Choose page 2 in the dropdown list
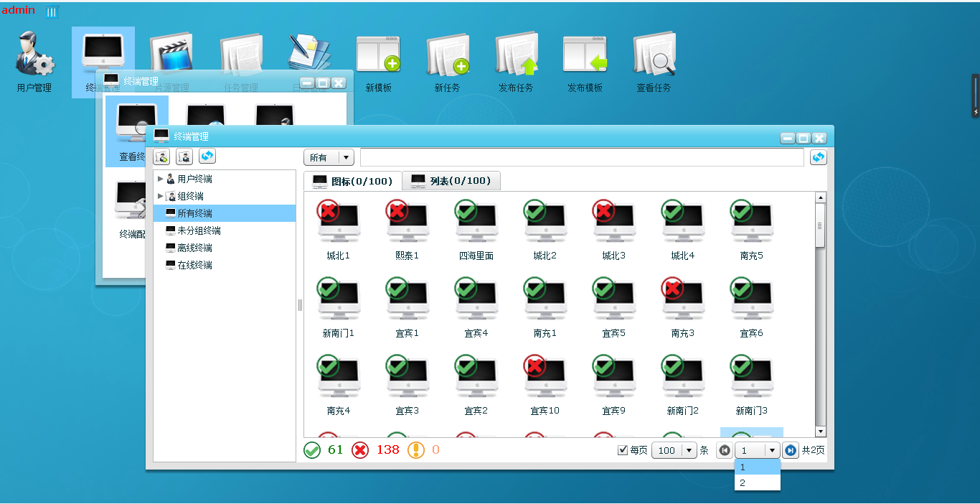Image resolution: width=980 pixels, height=504 pixels. coord(757,482)
